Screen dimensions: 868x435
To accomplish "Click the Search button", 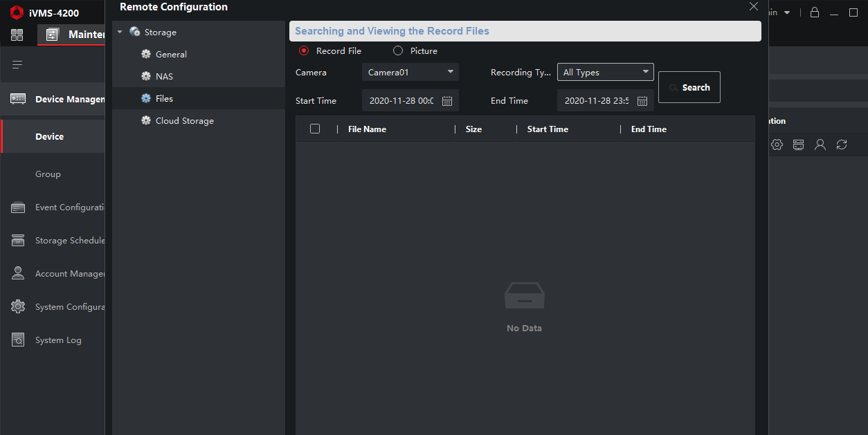I will (x=689, y=87).
